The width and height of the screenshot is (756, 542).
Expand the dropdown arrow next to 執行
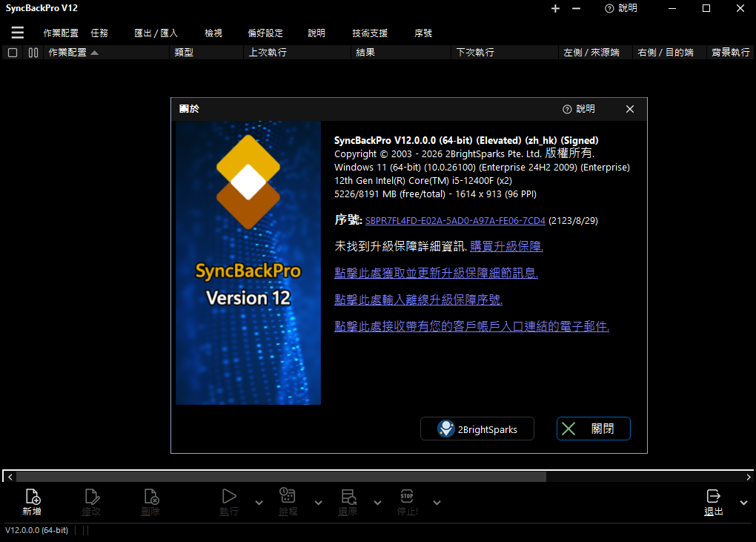coord(259,503)
